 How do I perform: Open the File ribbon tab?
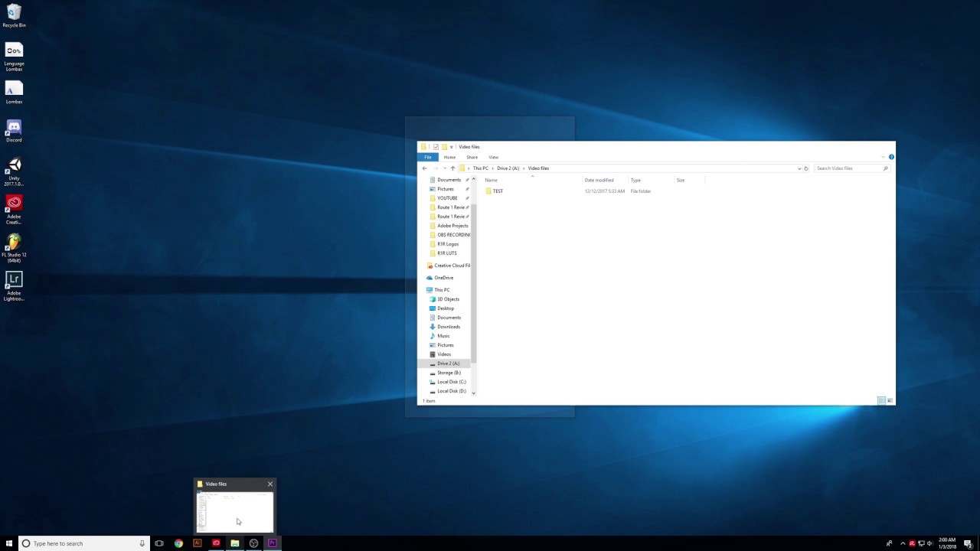point(428,157)
